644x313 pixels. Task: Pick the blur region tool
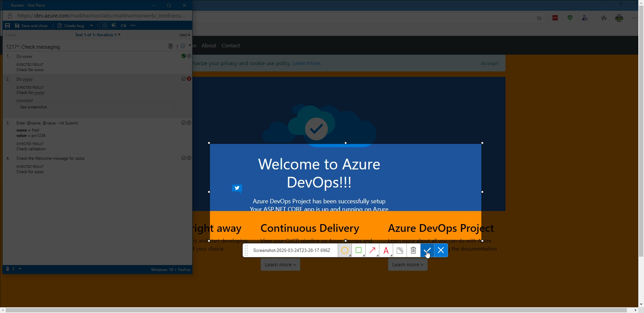[x=400, y=250]
